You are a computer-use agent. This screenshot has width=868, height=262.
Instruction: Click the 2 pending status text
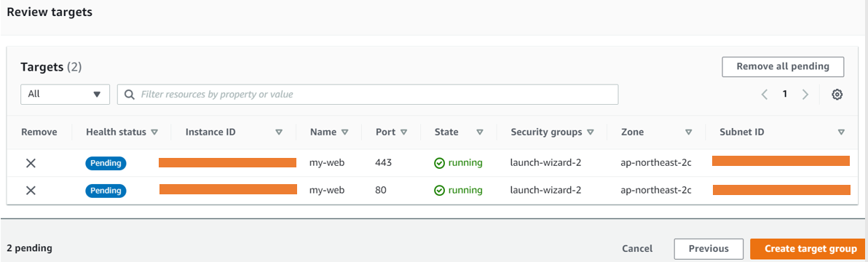29,248
